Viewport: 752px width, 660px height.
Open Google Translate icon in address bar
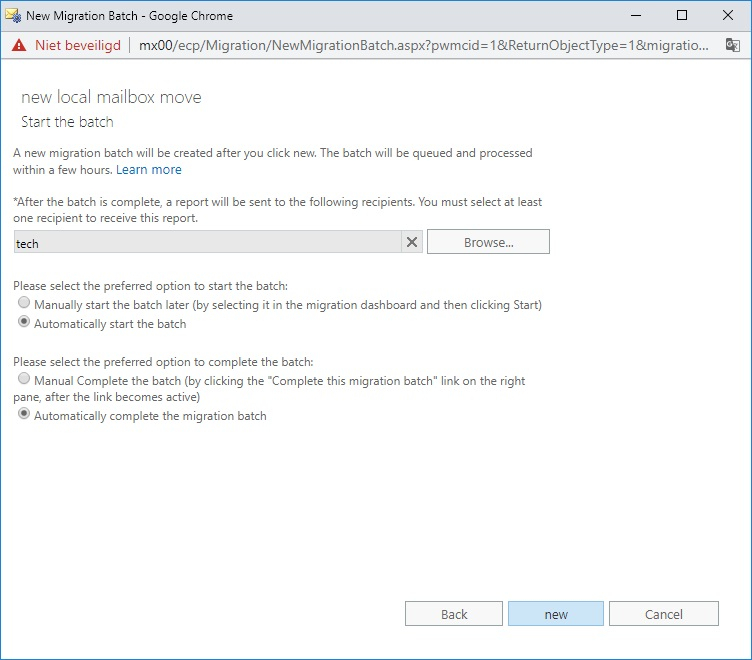pos(732,46)
